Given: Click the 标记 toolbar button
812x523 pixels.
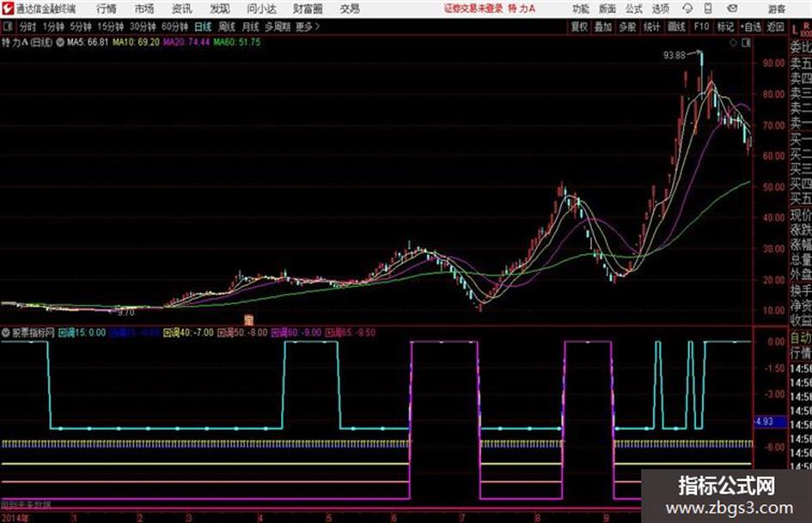Looking at the screenshot, I should 725,27.
